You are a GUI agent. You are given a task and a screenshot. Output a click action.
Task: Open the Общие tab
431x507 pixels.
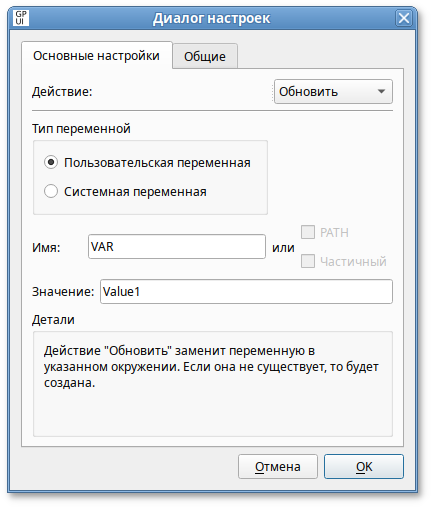pyautogui.click(x=205, y=56)
